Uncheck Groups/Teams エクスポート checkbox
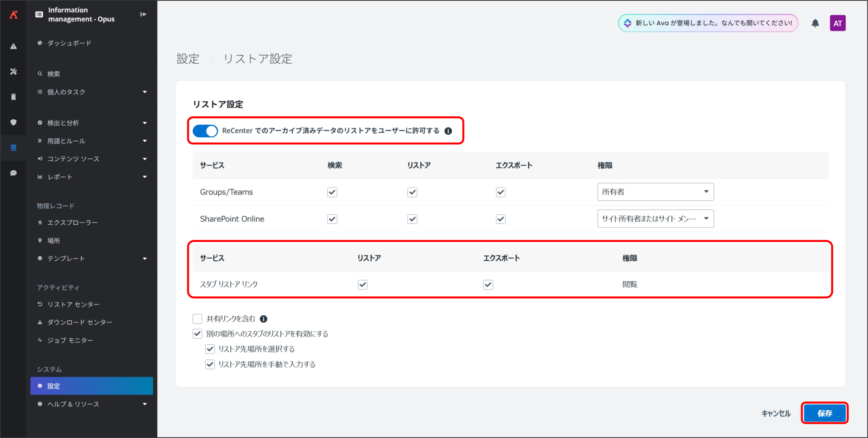The height and width of the screenshot is (438, 868). [500, 192]
